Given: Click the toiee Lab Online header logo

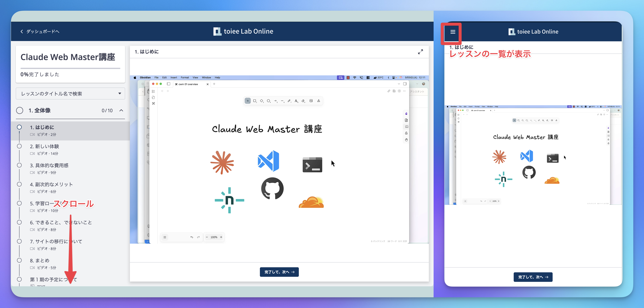Looking at the screenshot, I should tap(243, 32).
